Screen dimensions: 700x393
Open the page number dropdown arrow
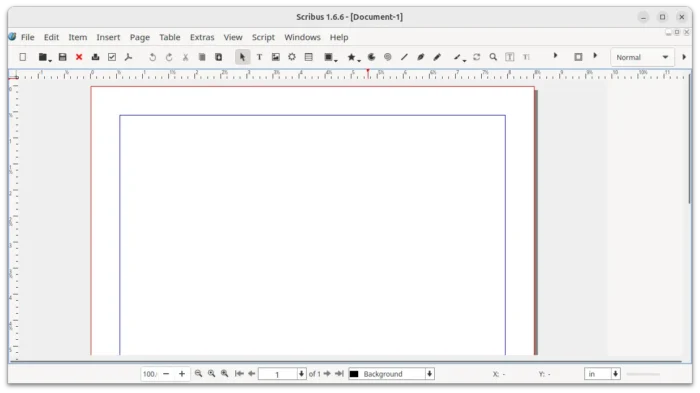[301, 374]
